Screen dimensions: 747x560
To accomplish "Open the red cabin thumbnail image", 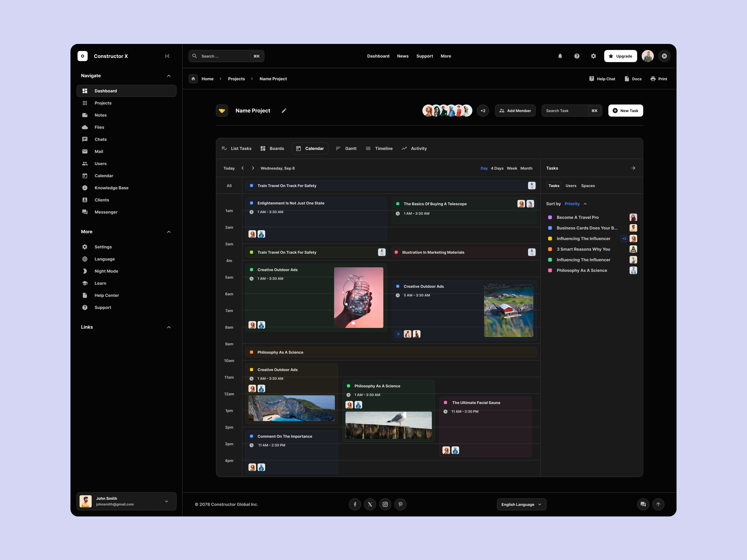I will [x=509, y=310].
